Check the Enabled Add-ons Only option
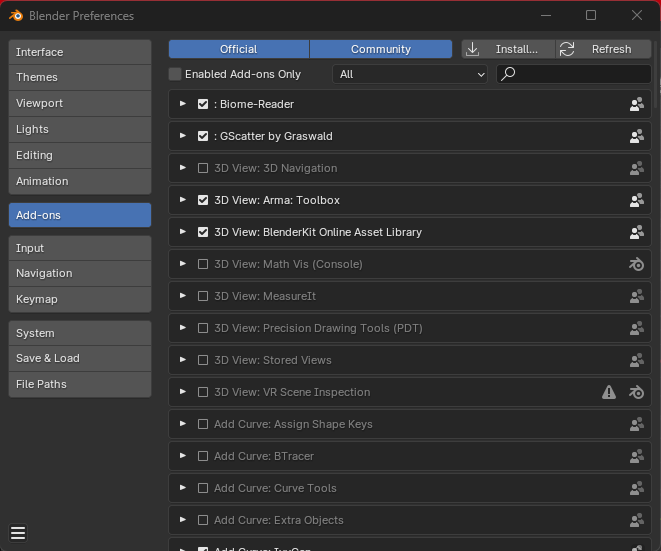 point(175,74)
